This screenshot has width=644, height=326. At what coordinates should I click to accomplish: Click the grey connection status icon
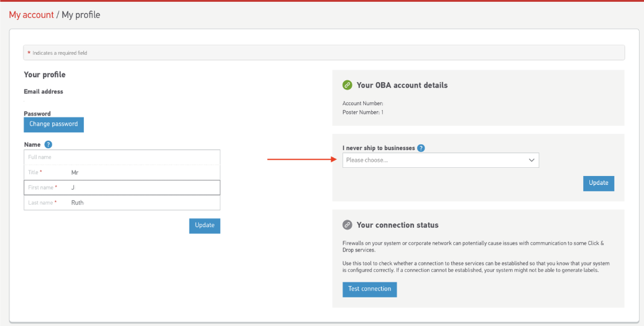click(x=347, y=225)
